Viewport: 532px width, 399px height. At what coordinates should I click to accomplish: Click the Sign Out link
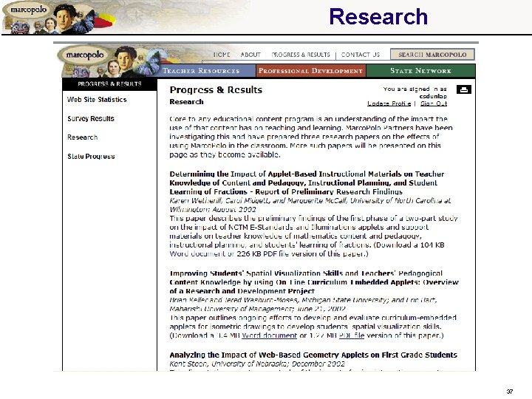434,103
